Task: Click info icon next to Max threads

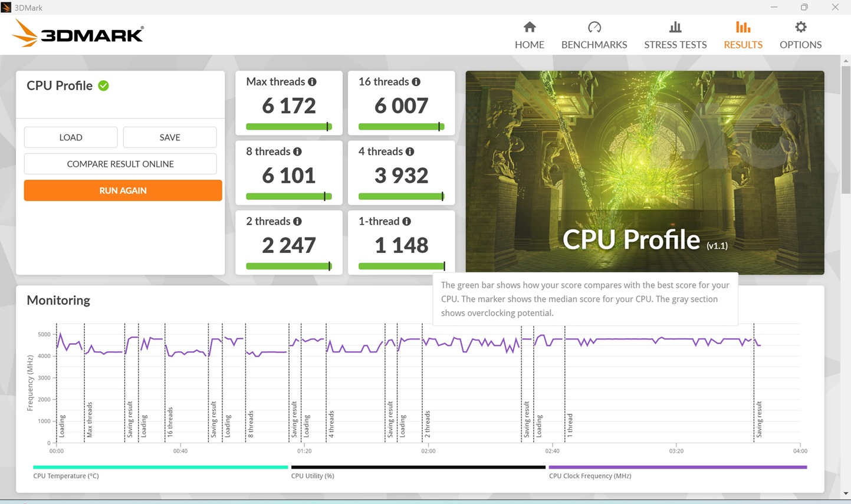Action: pos(312,82)
